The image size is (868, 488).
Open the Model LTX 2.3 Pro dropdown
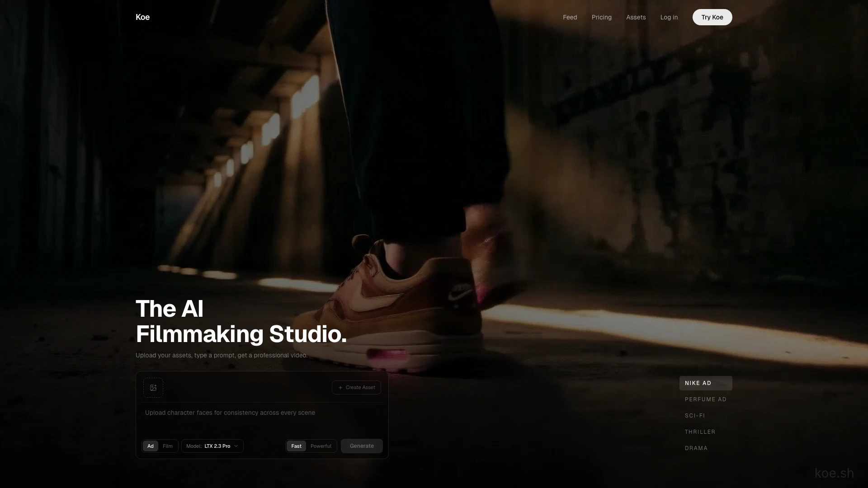[x=212, y=446]
